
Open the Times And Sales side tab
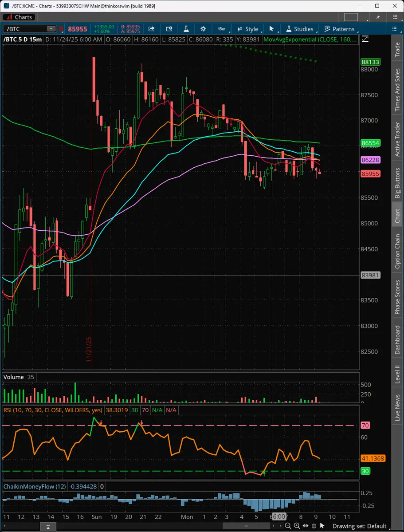[397, 90]
